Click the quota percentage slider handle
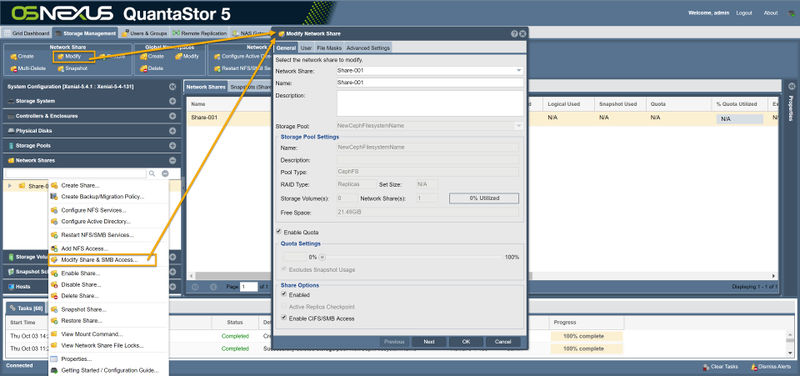This screenshot has height=376, width=800. [x=322, y=257]
